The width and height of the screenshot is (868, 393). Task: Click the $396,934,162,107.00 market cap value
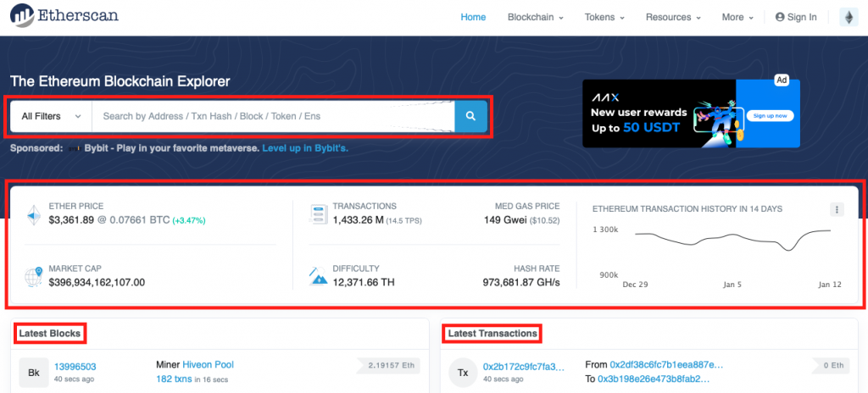97,282
